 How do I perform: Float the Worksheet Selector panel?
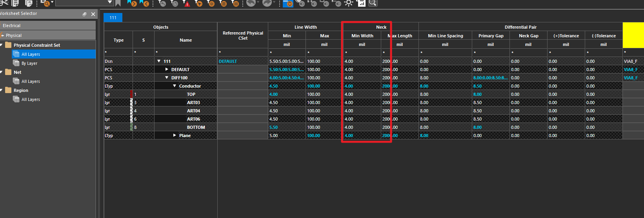84,14
